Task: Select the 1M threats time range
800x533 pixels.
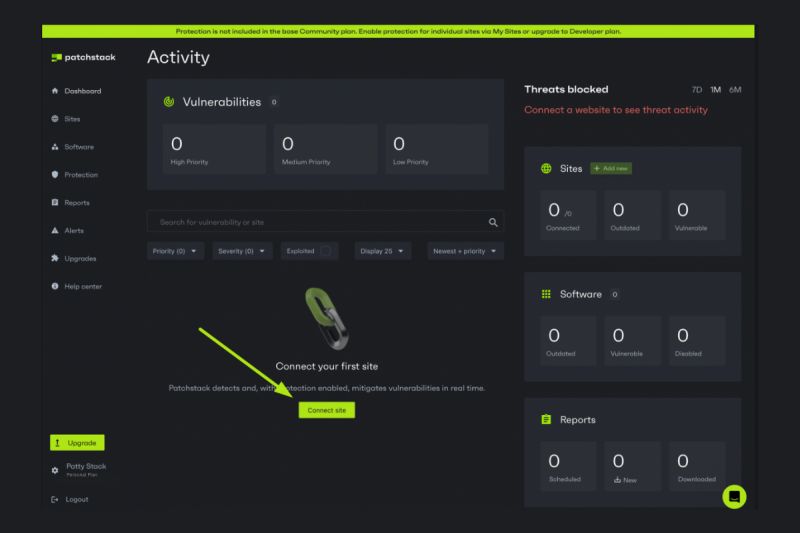Action: click(x=716, y=90)
